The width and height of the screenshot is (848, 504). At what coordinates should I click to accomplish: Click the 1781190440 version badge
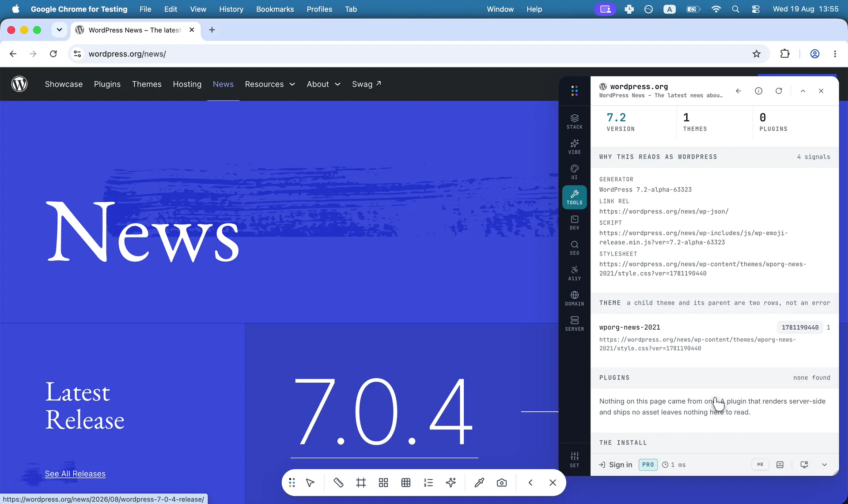click(800, 327)
